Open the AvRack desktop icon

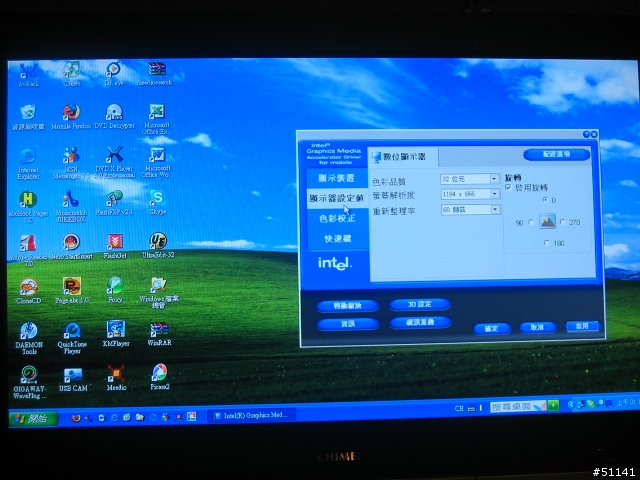(x=29, y=74)
